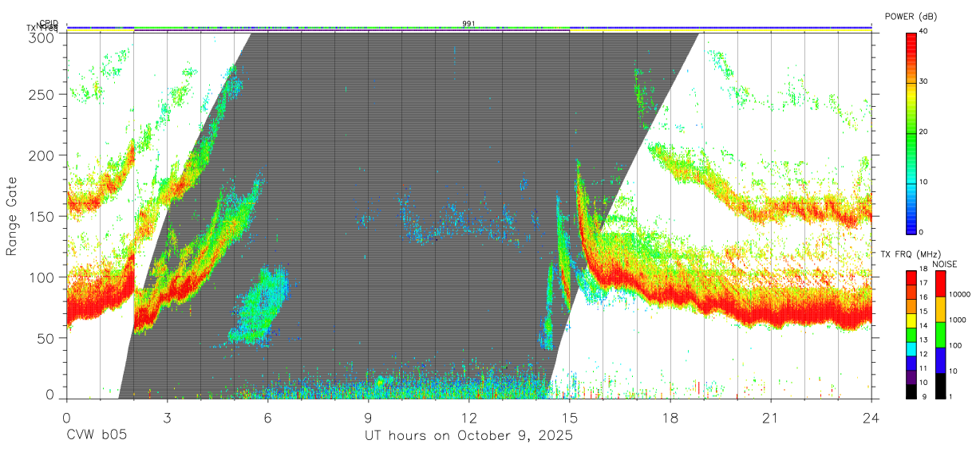Click y-axis range gate label 100
This screenshot has height=452, width=980.
pos(40,277)
